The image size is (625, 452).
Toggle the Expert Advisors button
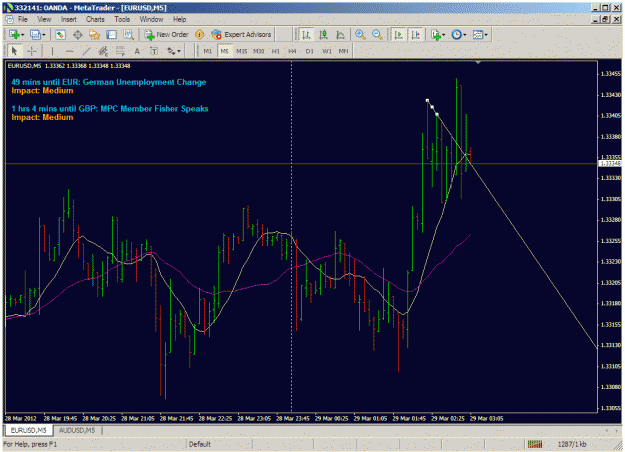242,35
